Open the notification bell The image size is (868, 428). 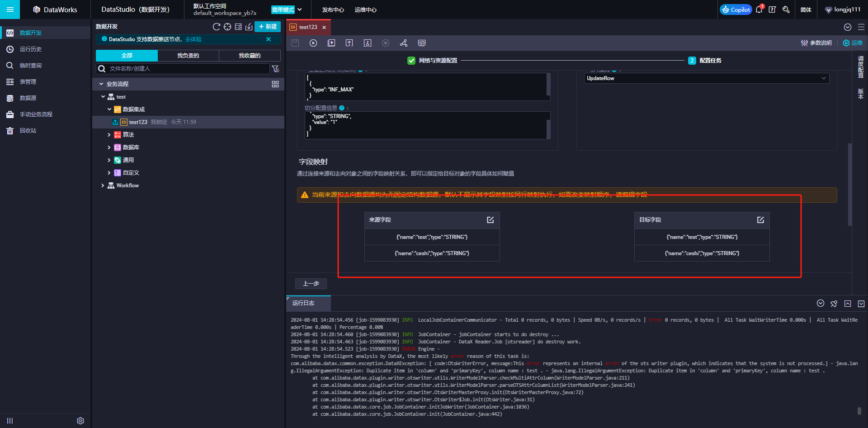(759, 10)
